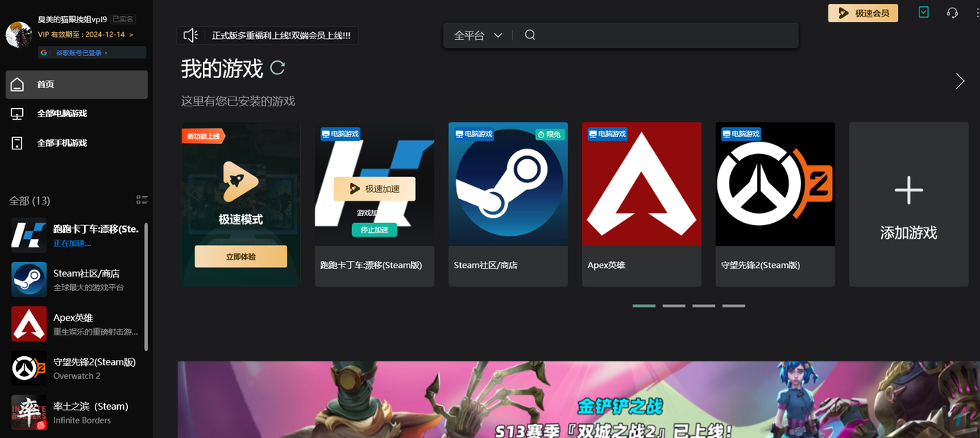The image size is (980, 438).
Task: Click the 新功能上线 tag on 极速模式 card
Action: pos(202,136)
